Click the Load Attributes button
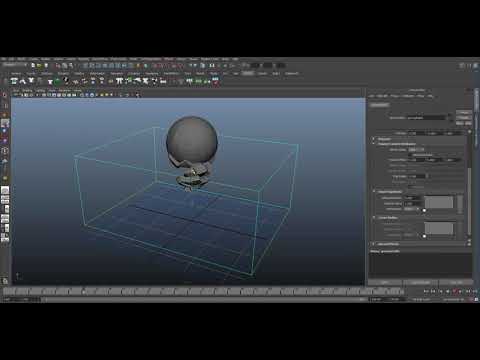480x360 pixels. click(421, 282)
